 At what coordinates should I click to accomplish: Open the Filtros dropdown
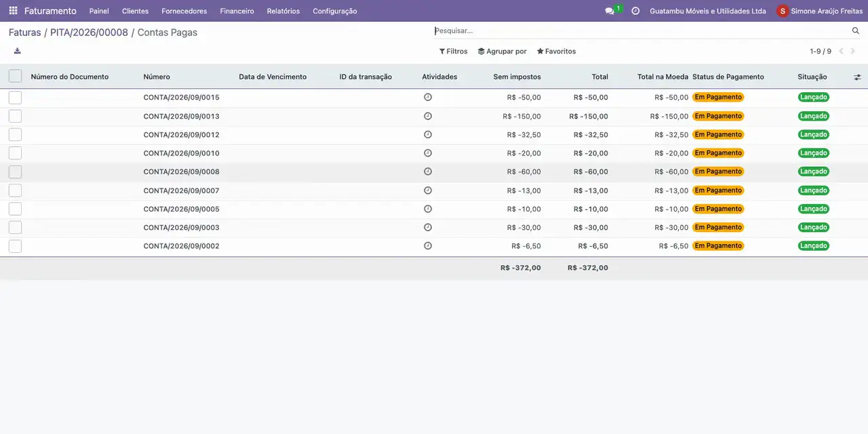point(453,51)
